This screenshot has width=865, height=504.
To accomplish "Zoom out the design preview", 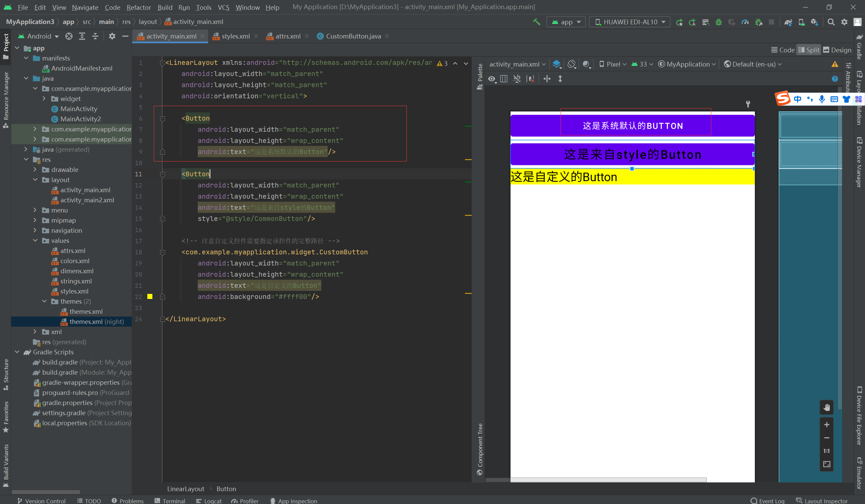I will (826, 438).
